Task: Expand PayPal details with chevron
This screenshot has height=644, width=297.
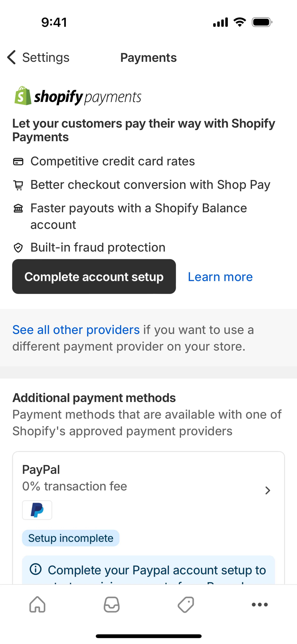Action: click(267, 490)
